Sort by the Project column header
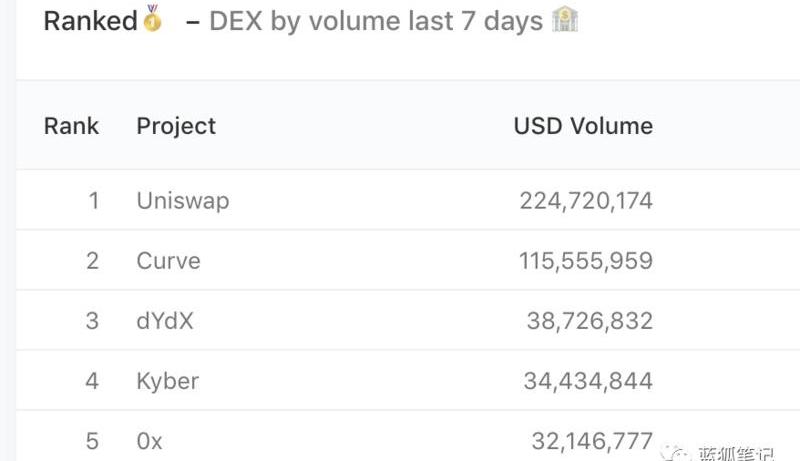Viewport: 800px width, 461px height. [x=176, y=126]
